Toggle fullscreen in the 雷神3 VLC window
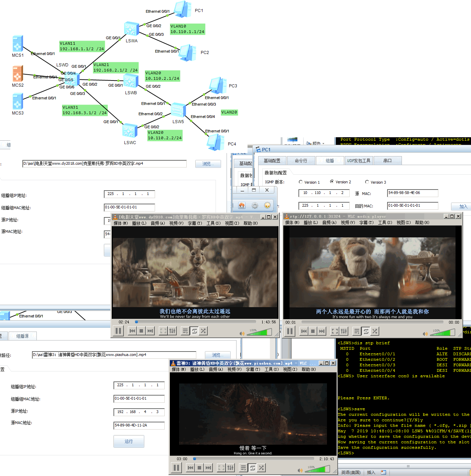Image resolution: width=471 pixels, height=476 pixels. coord(221,468)
